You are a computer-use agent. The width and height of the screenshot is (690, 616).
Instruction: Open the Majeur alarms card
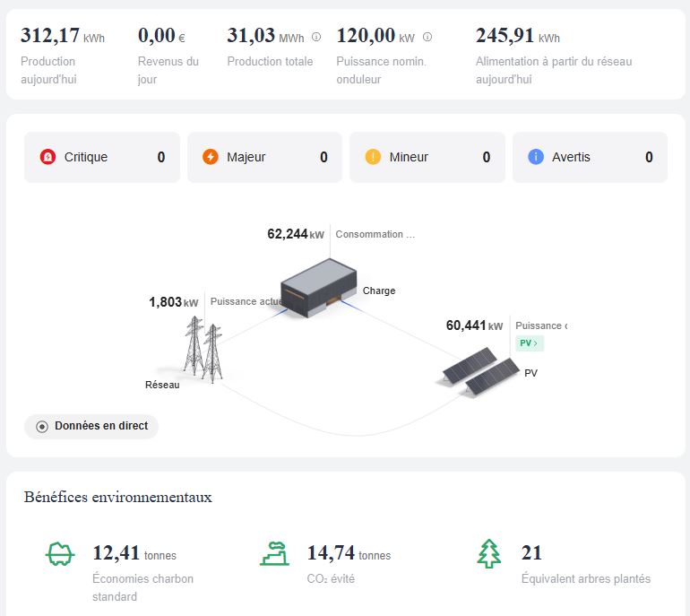point(264,157)
